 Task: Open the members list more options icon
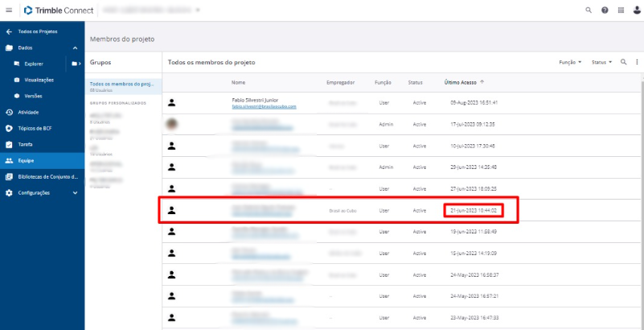tap(634, 62)
